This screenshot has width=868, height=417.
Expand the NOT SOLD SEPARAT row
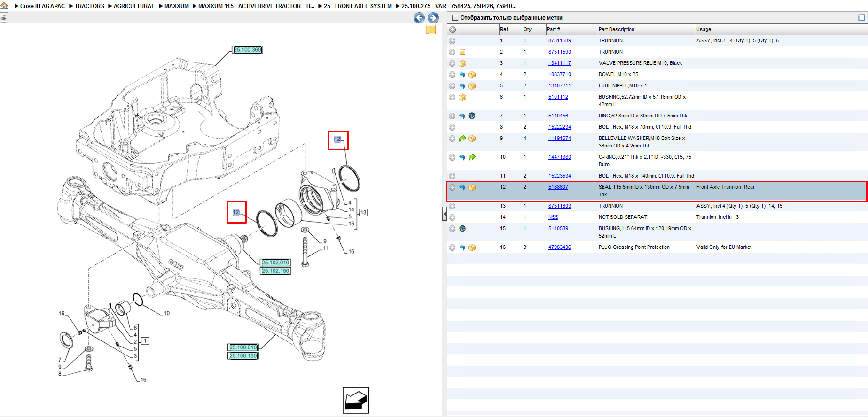click(452, 217)
